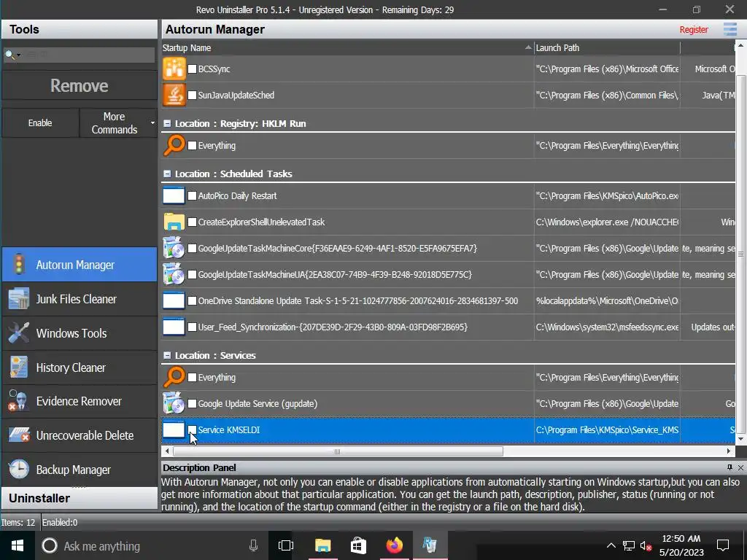Open the hamburger menu icon near Register

[x=729, y=29]
